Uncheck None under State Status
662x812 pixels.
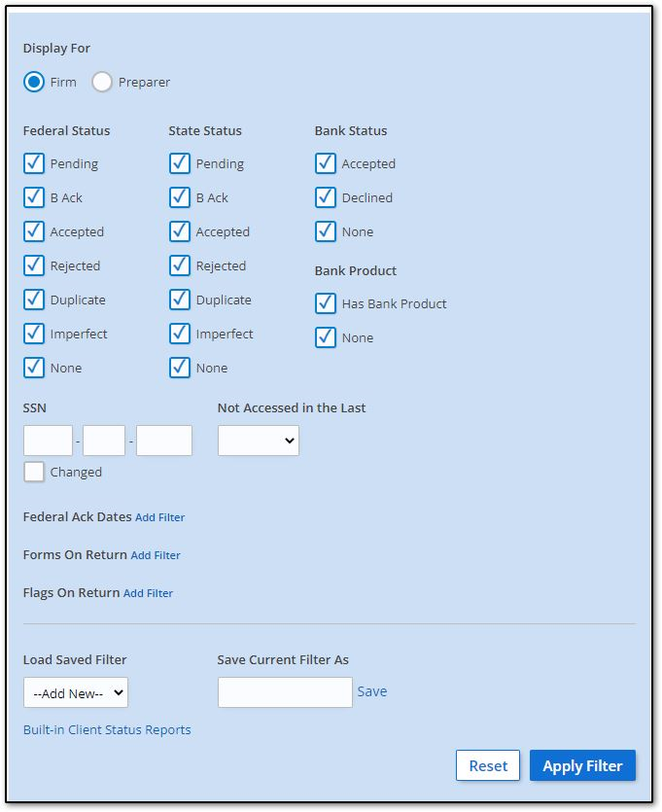pos(179,368)
